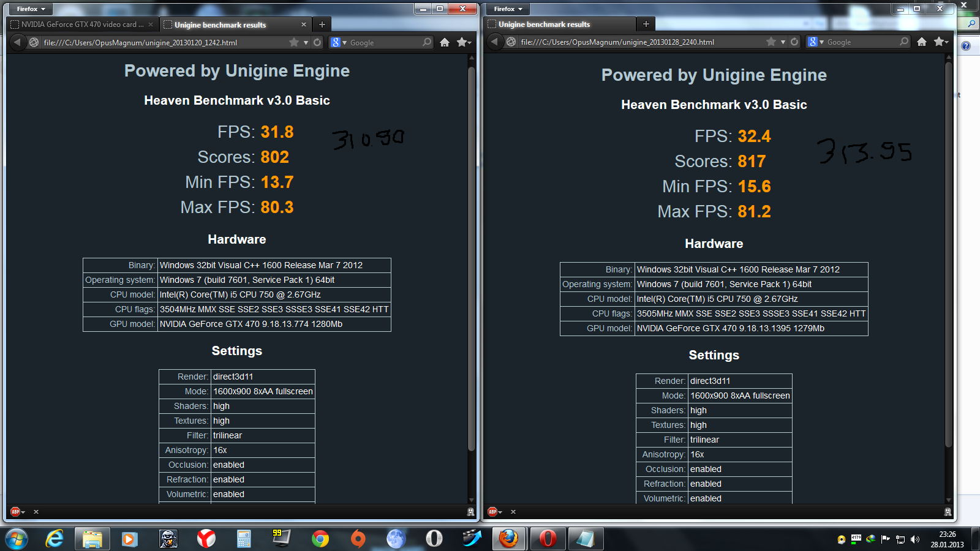Toggle the volume speaker in system tray
980x551 pixels.
tap(915, 539)
